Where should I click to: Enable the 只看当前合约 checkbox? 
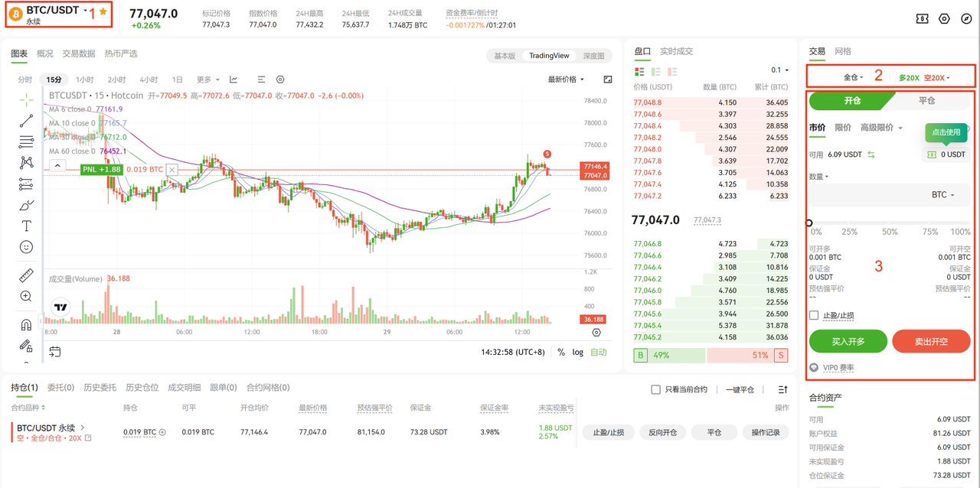[x=655, y=389]
